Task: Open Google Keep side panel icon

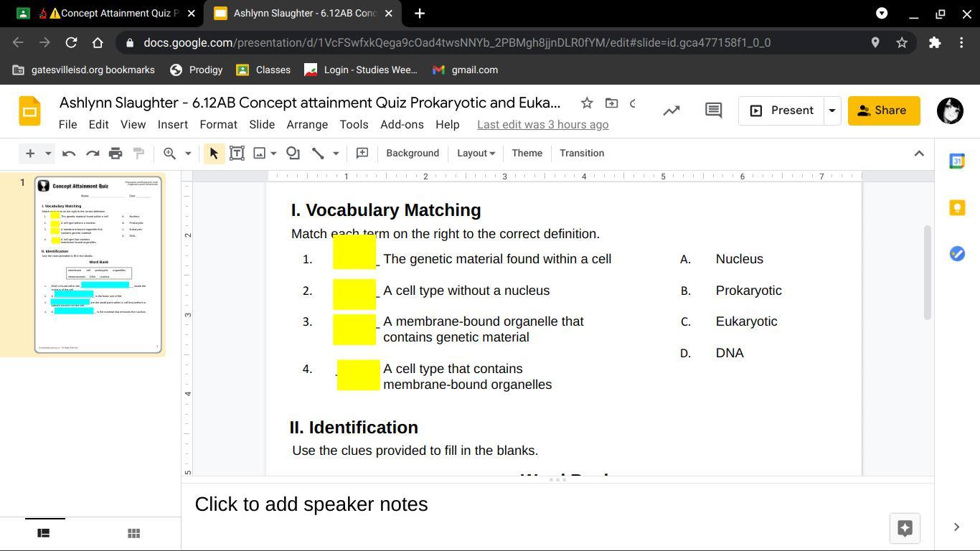Action: pyautogui.click(x=957, y=207)
